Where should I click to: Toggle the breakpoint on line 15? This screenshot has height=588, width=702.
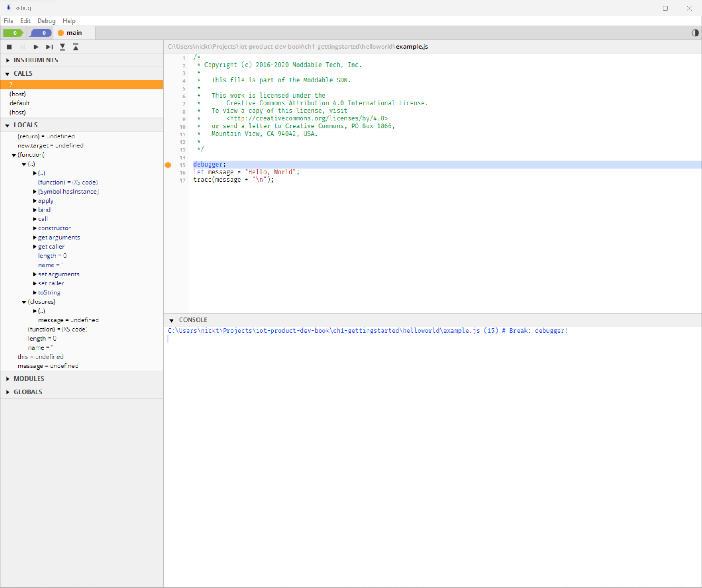(x=168, y=165)
